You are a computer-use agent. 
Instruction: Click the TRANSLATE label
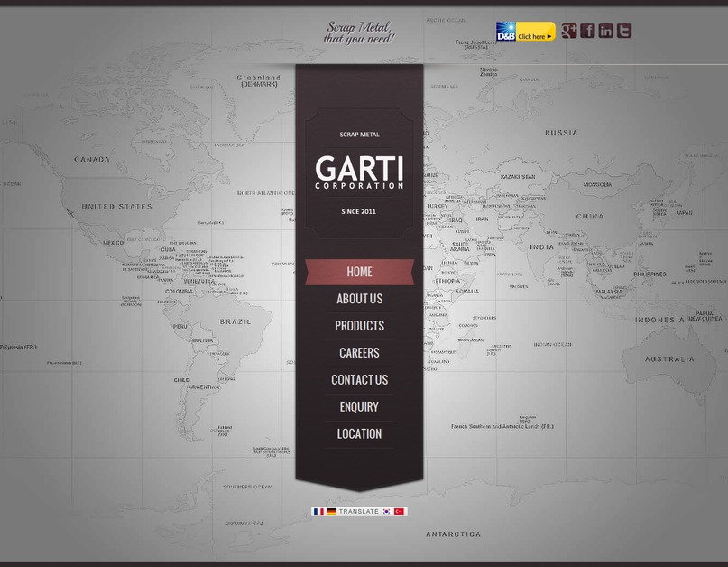pos(358,511)
